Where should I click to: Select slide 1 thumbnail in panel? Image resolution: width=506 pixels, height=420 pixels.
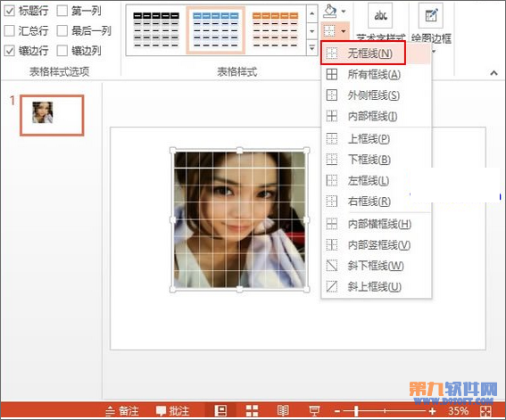[x=52, y=115]
